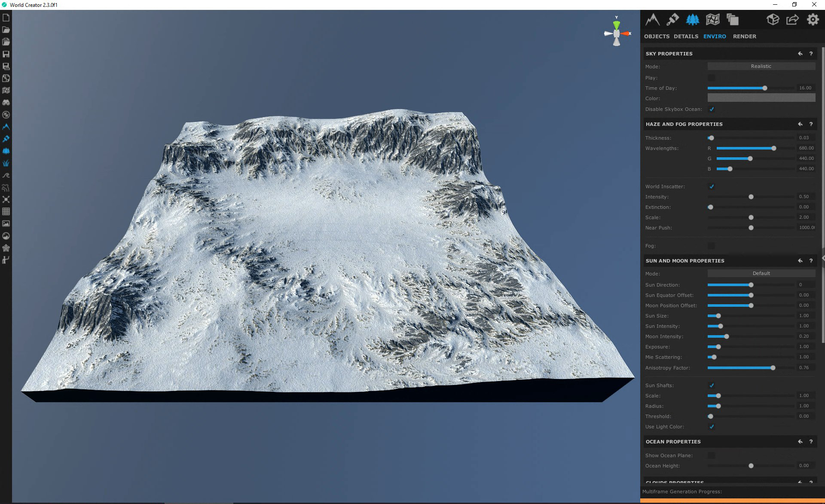Click the Thickness value field 0.03

coord(805,138)
